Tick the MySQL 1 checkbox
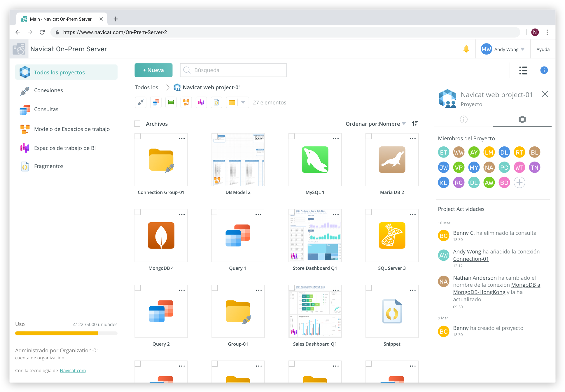Screen dimensions: 565x392 click(x=291, y=136)
